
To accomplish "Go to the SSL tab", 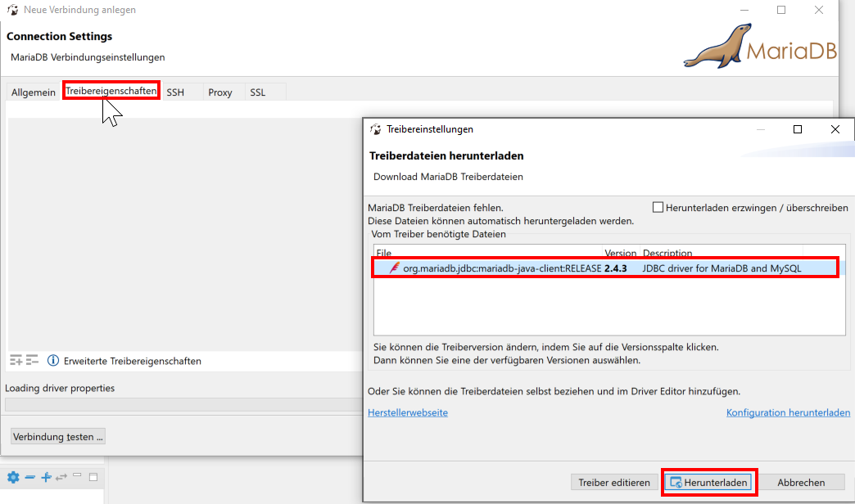I will (x=258, y=92).
